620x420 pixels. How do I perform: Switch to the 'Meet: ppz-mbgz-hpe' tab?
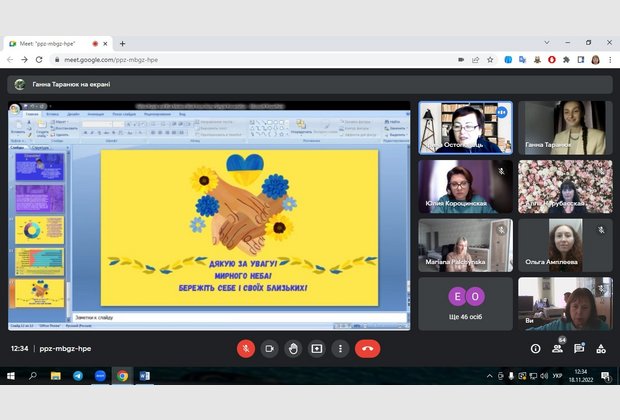50,43
